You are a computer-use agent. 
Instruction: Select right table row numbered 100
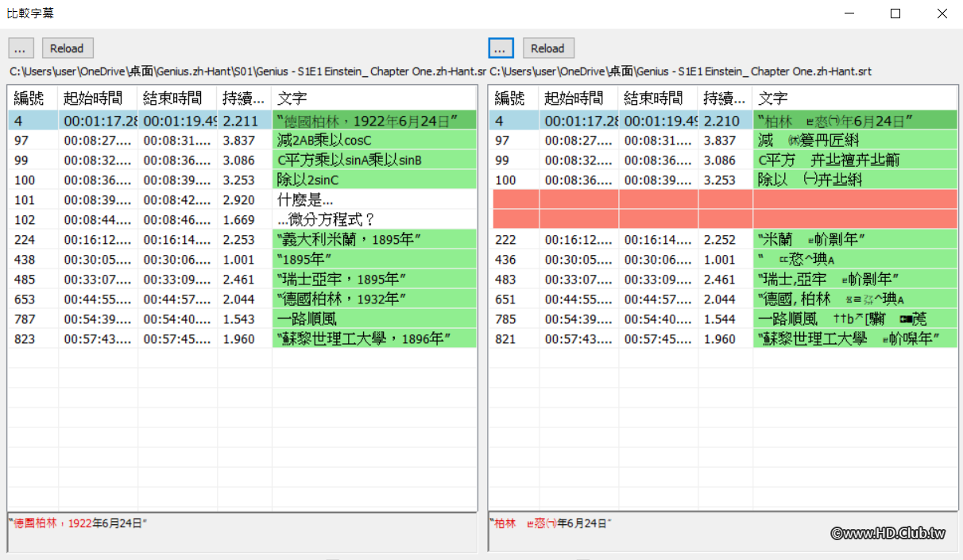tap(723, 180)
